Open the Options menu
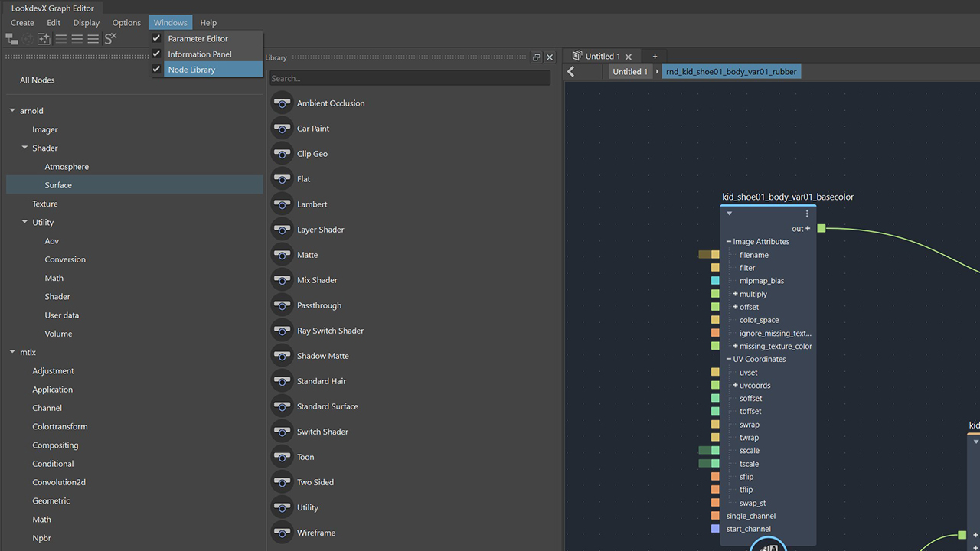 (126, 23)
